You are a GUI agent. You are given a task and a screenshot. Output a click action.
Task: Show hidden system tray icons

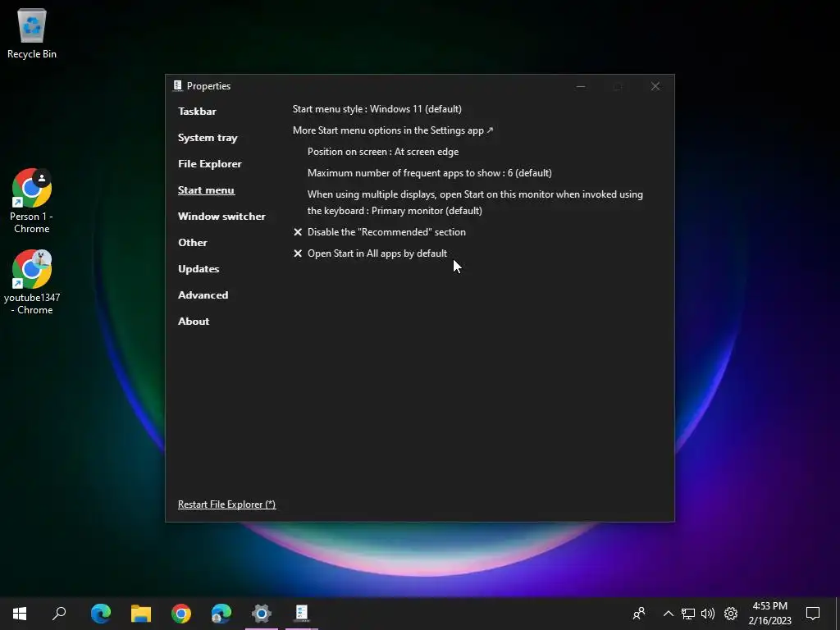[x=668, y=614]
